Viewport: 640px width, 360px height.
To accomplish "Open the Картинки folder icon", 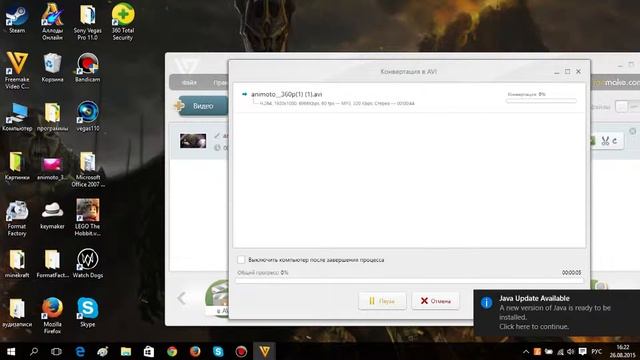I will point(17,165).
